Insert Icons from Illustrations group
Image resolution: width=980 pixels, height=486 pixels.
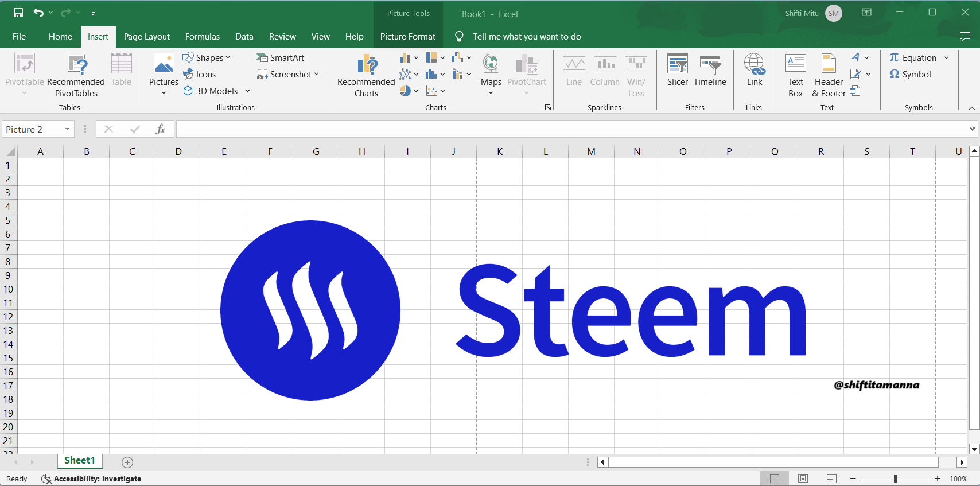pos(199,74)
